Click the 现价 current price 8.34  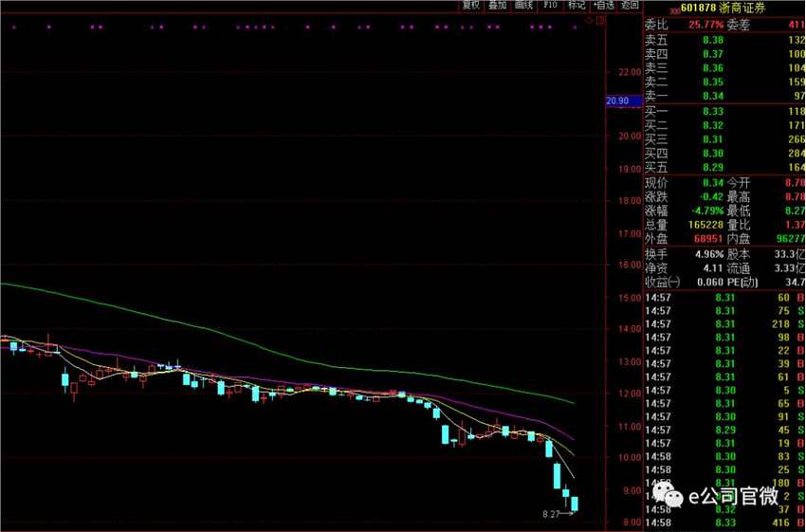pyautogui.click(x=713, y=182)
